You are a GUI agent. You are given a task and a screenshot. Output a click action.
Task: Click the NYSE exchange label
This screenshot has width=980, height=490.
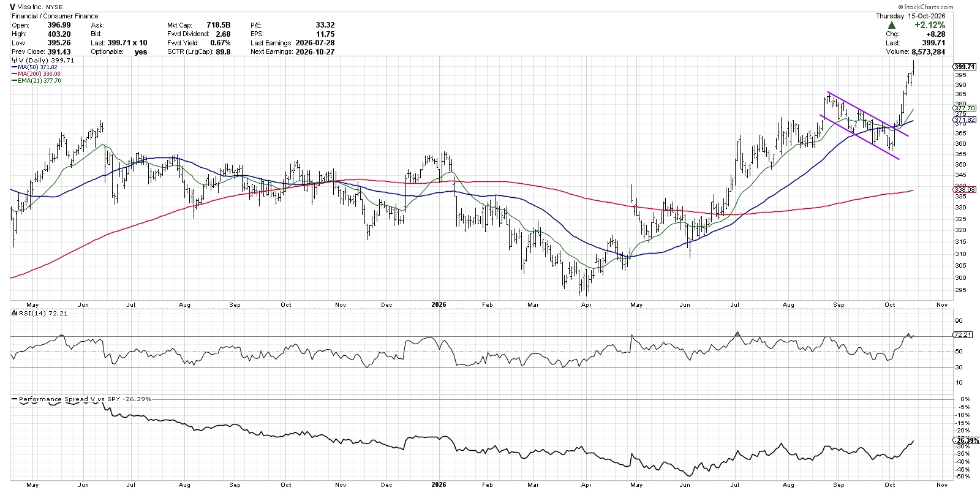click(x=55, y=7)
